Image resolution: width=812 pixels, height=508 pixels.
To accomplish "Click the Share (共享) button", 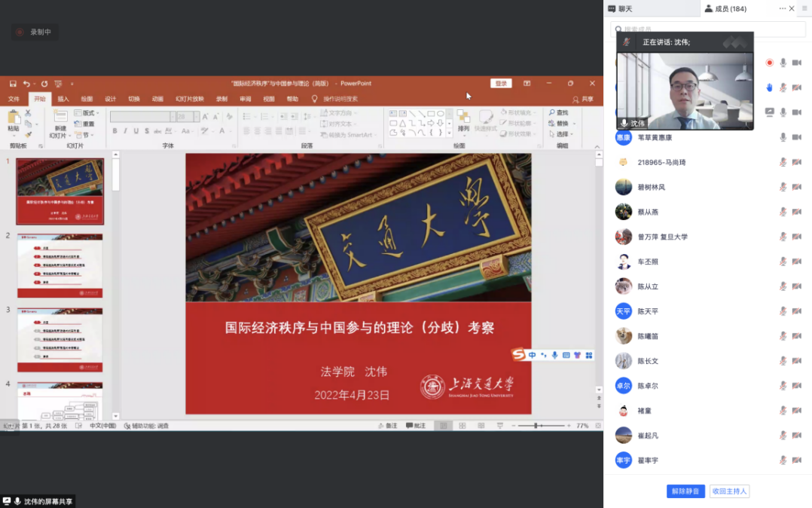I will (583, 99).
